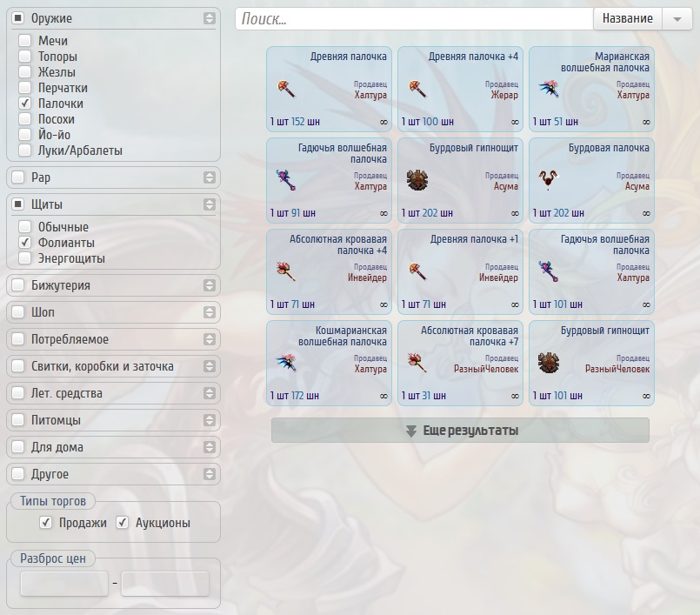Enable the Мечи weapon checkbox
The height and width of the screenshot is (615, 700).
pyautogui.click(x=25, y=41)
